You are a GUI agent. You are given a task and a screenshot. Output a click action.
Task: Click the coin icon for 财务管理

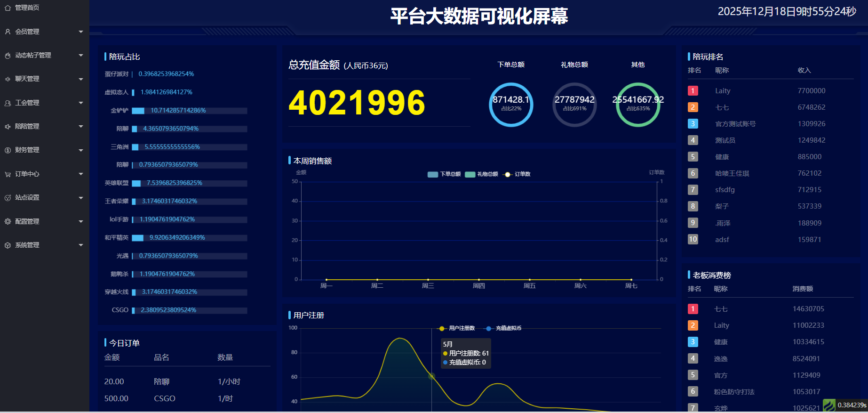click(8, 150)
